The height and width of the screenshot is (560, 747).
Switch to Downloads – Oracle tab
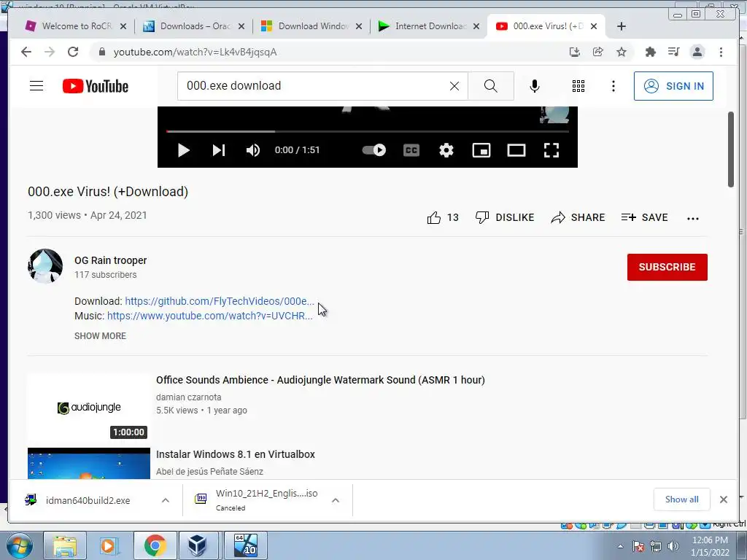coord(194,26)
